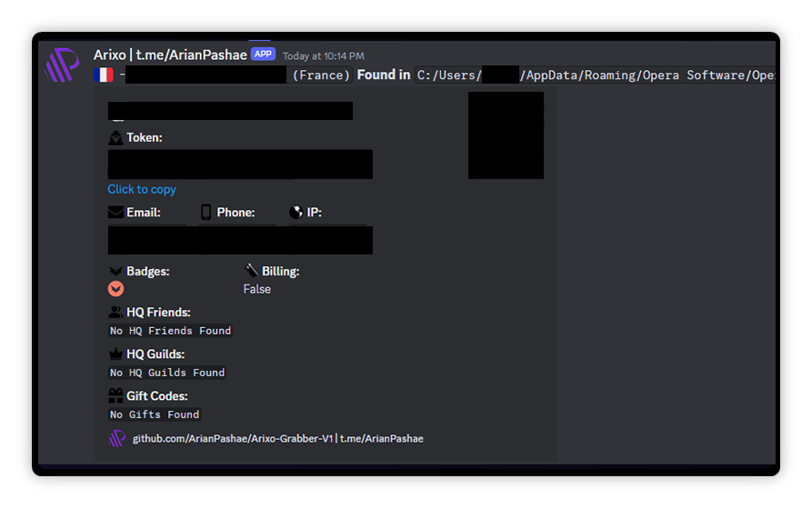Click the orange HypeSquad badge emoji
Image resolution: width=812 pixels, height=508 pixels.
tap(115, 289)
